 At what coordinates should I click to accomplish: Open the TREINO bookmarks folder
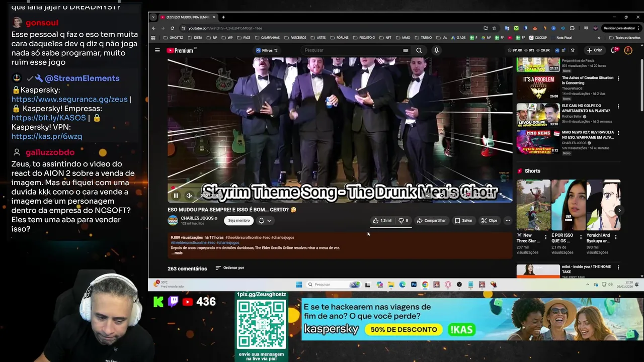(x=423, y=38)
